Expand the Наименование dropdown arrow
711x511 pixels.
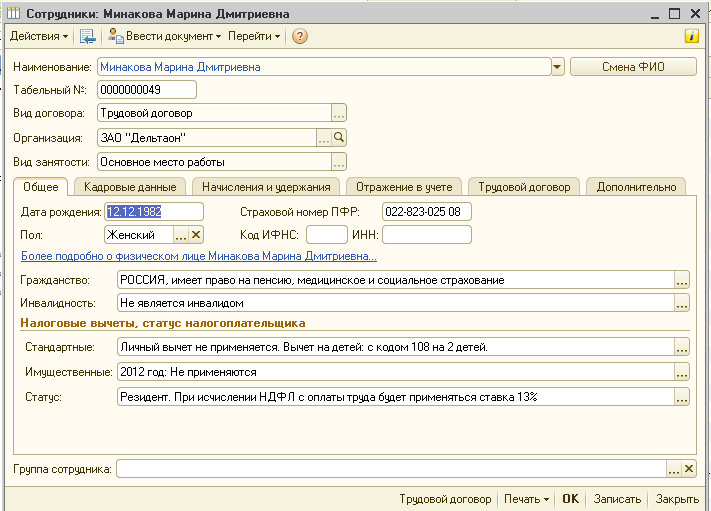558,67
